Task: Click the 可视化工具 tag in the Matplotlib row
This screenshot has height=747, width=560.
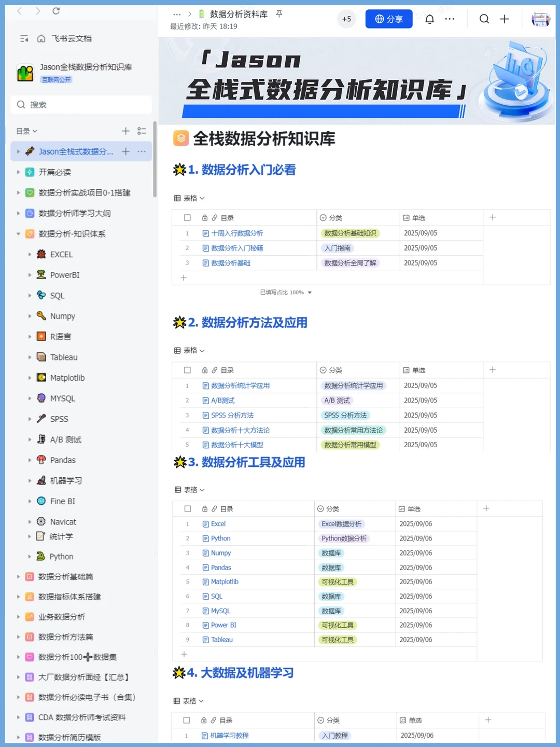Action: click(338, 582)
